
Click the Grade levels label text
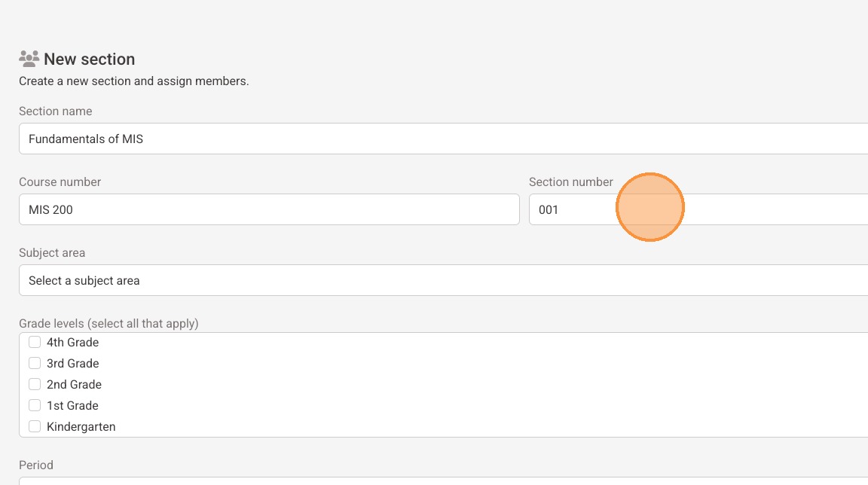click(x=108, y=323)
